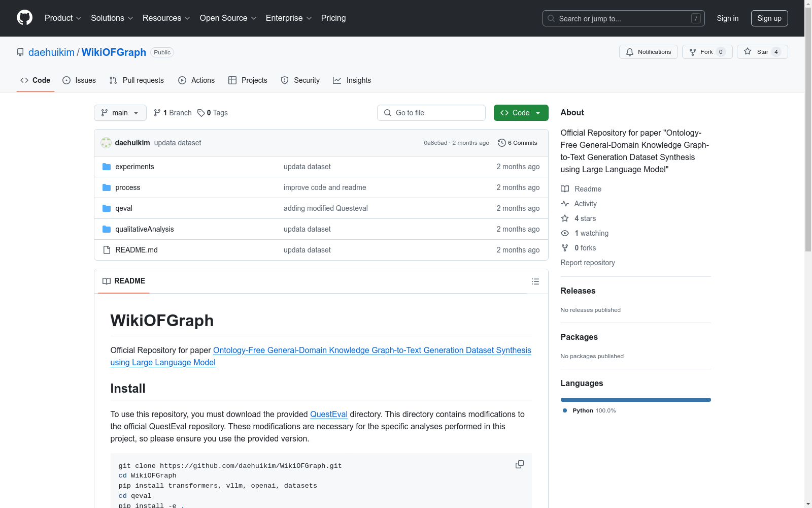
Task: Copy the install code snippet
Action: [520, 464]
